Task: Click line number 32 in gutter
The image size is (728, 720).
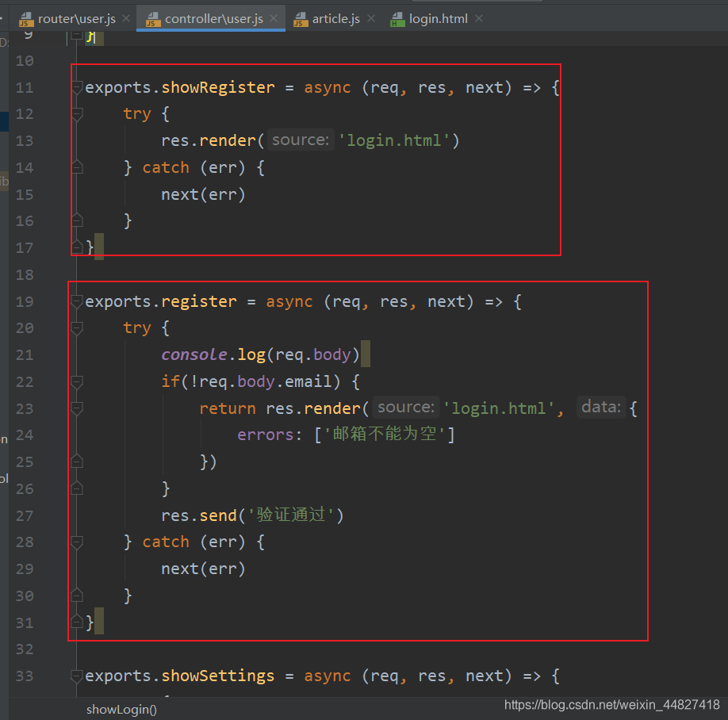Action: pos(25,649)
